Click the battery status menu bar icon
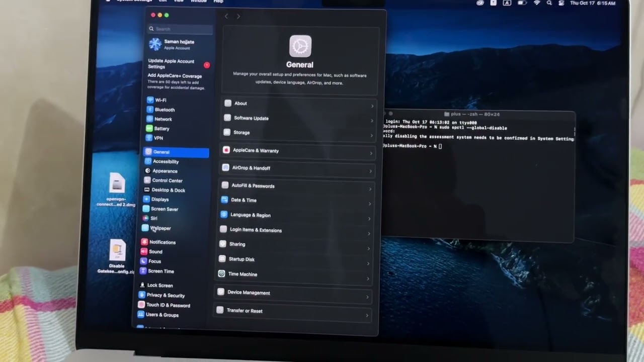This screenshot has height=362, width=644. (x=522, y=3)
